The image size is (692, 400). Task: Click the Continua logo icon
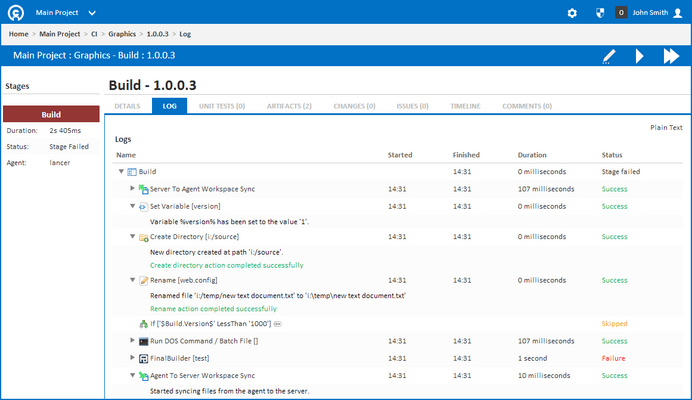(x=17, y=13)
